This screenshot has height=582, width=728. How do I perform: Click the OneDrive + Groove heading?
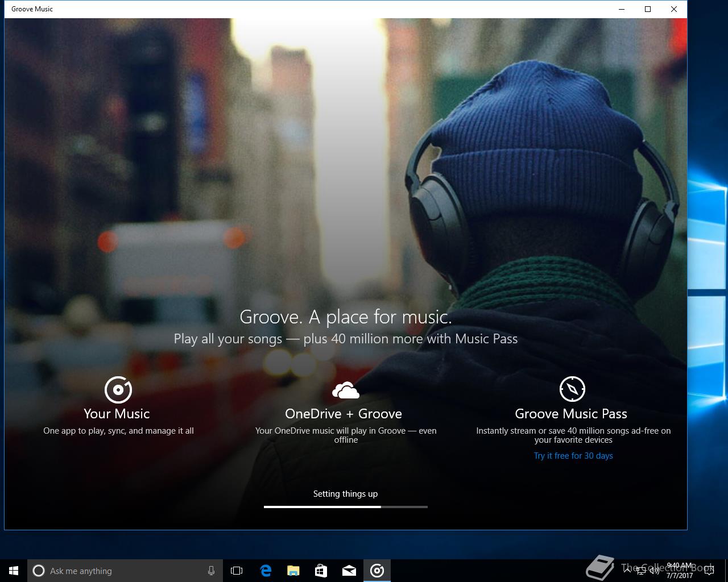[344, 414]
